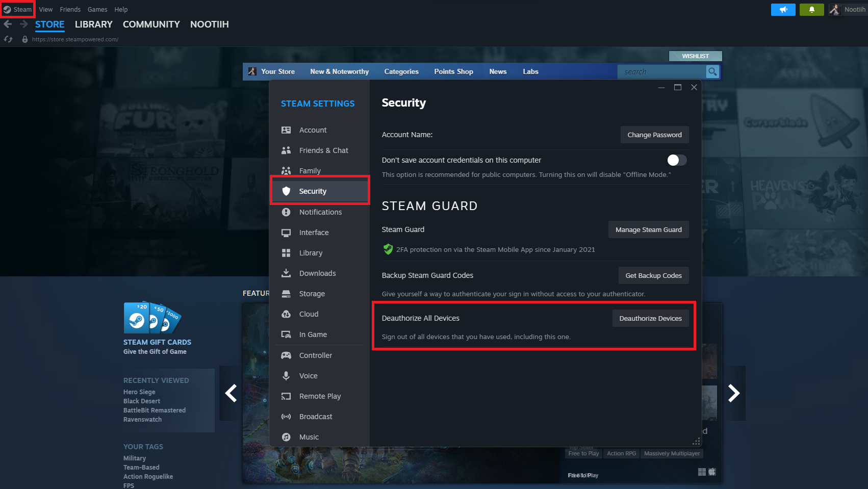Open the NOOTIIH profile tab
868x489 pixels.
point(210,24)
